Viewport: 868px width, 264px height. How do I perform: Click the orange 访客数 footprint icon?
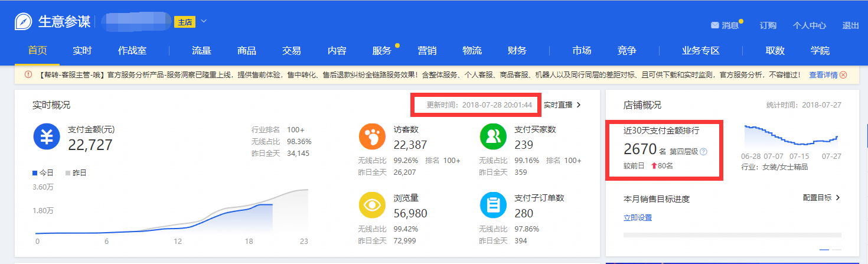[x=373, y=137]
